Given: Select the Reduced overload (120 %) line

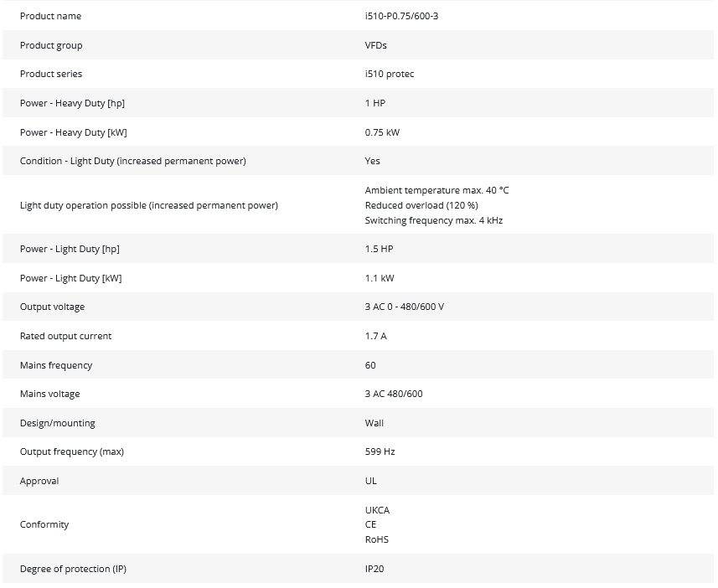Looking at the screenshot, I should coord(421,205).
